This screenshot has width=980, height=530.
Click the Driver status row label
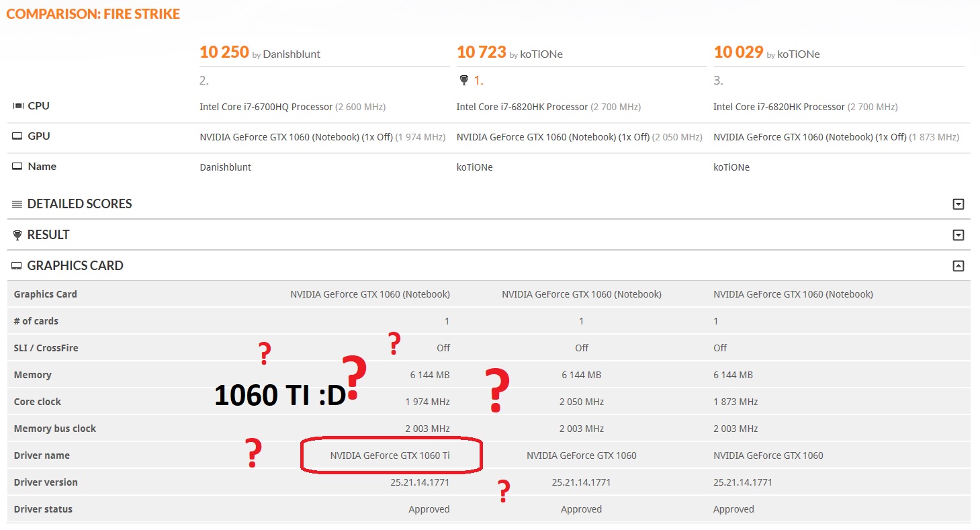coord(43,509)
